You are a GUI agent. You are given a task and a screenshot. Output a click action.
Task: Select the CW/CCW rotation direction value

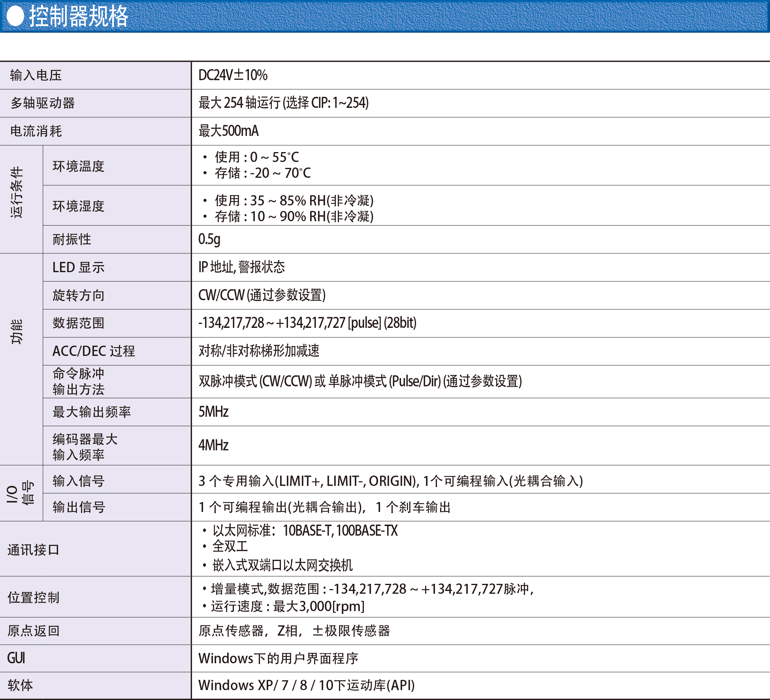[x=262, y=295]
